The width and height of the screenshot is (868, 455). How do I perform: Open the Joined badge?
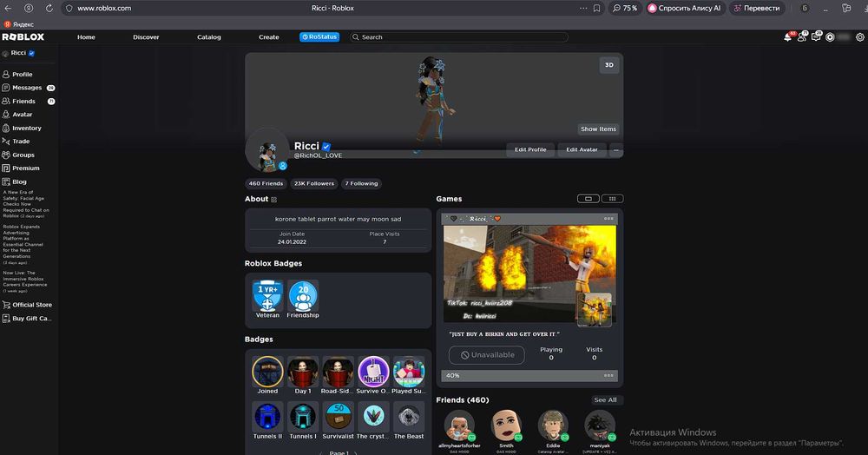pyautogui.click(x=267, y=375)
